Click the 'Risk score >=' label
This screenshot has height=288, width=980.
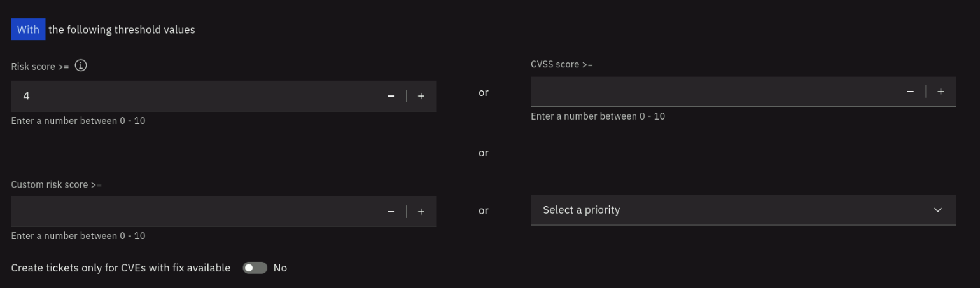click(x=40, y=66)
